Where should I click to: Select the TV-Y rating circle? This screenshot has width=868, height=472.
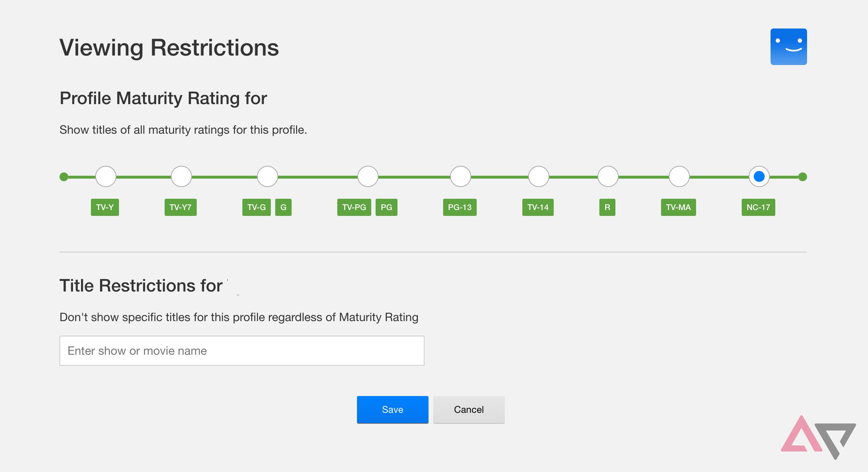pyautogui.click(x=105, y=176)
